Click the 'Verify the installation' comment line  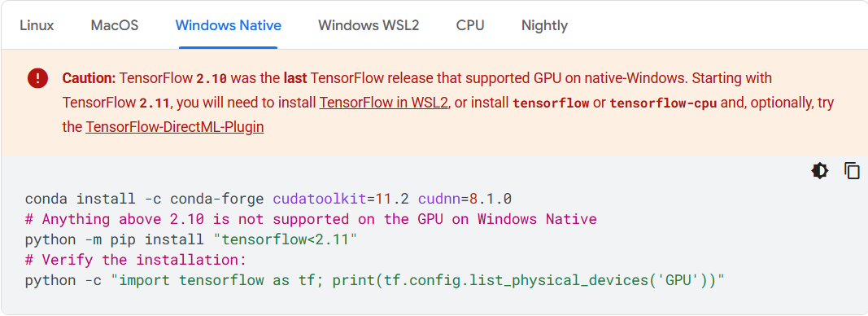tap(136, 260)
